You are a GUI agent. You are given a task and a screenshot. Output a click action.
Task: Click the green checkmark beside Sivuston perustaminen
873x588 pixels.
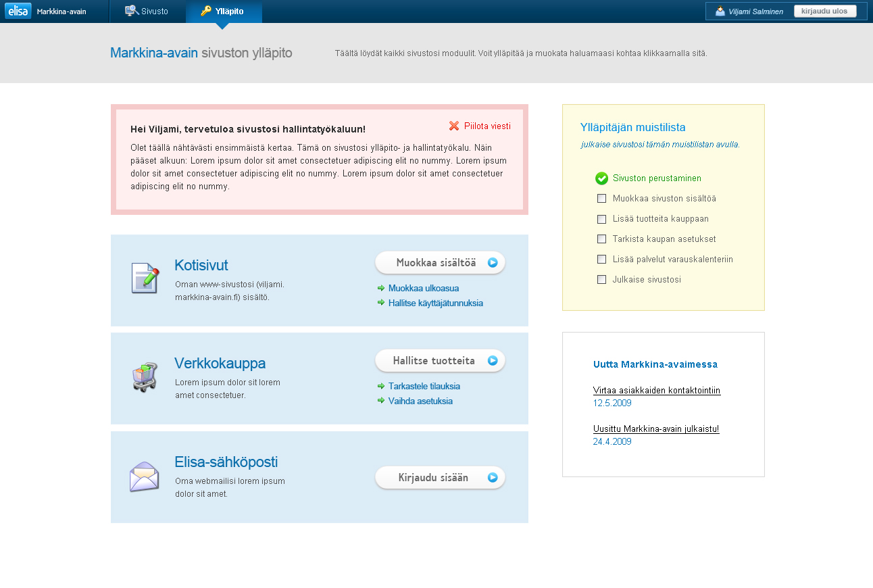601,178
